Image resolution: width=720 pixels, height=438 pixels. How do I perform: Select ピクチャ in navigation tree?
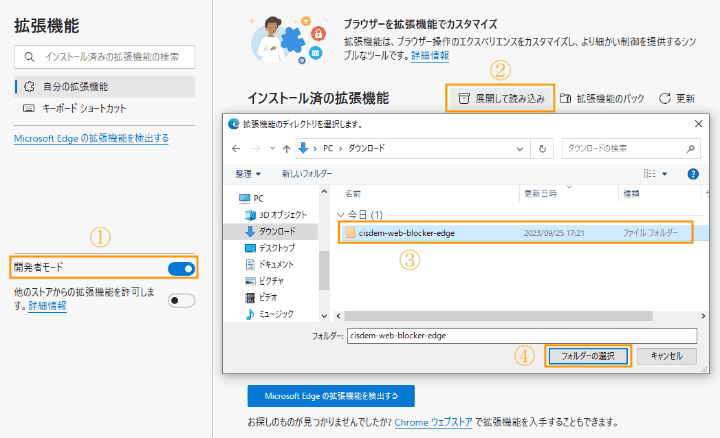264,281
